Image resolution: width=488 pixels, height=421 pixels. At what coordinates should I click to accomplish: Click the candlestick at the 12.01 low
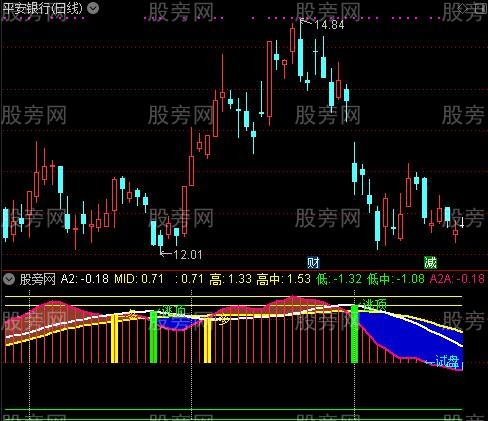161,240
